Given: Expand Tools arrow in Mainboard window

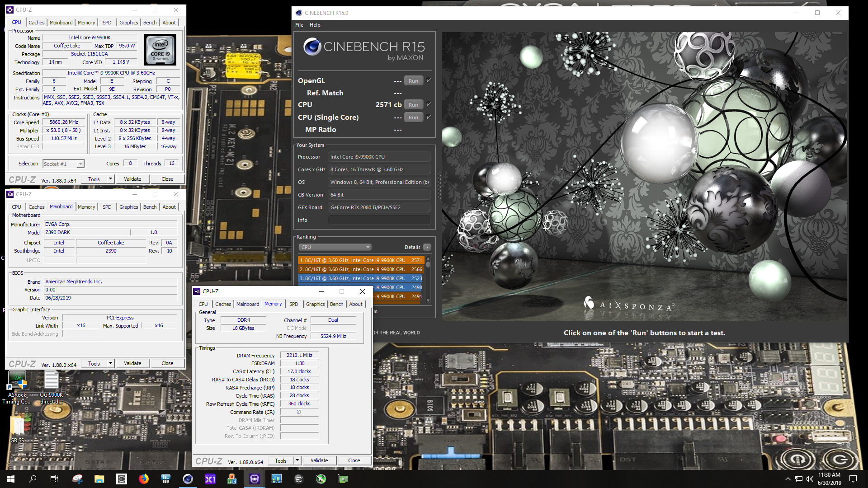Looking at the screenshot, I should coord(110,363).
